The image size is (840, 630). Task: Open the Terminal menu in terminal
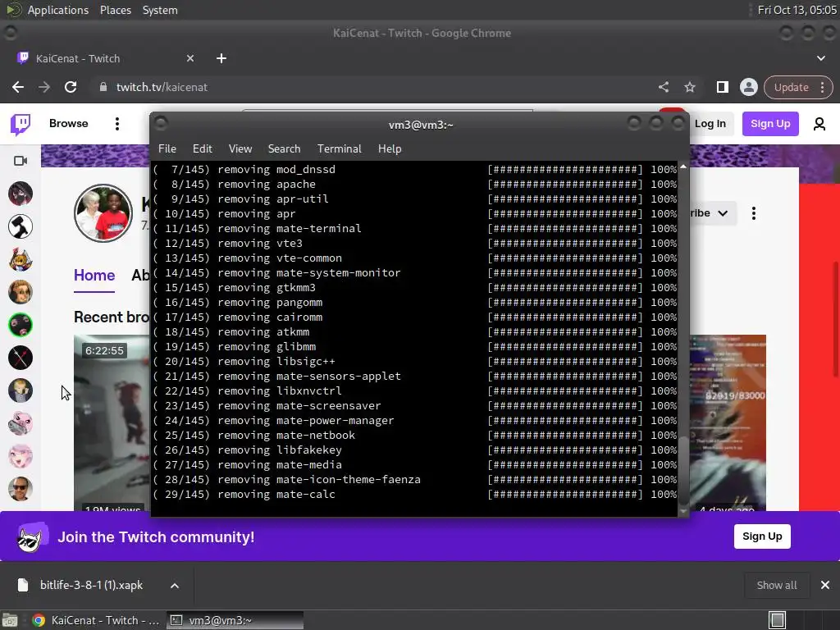[339, 149]
